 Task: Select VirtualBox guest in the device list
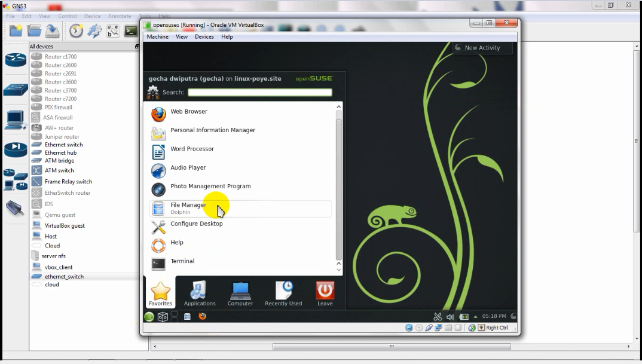point(65,226)
